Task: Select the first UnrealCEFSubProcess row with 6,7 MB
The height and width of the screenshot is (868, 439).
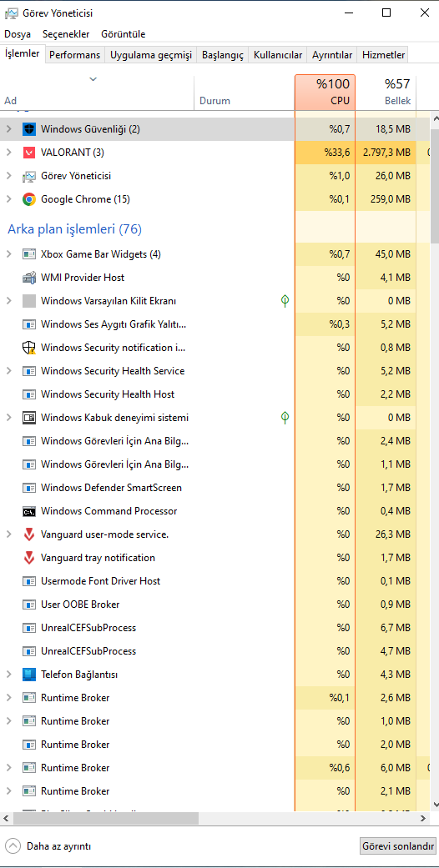Action: click(x=214, y=628)
